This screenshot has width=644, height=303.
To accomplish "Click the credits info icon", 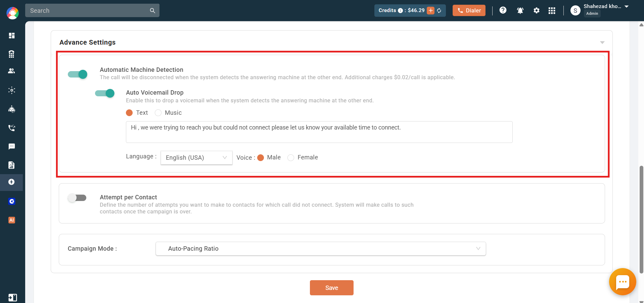I will (x=400, y=10).
